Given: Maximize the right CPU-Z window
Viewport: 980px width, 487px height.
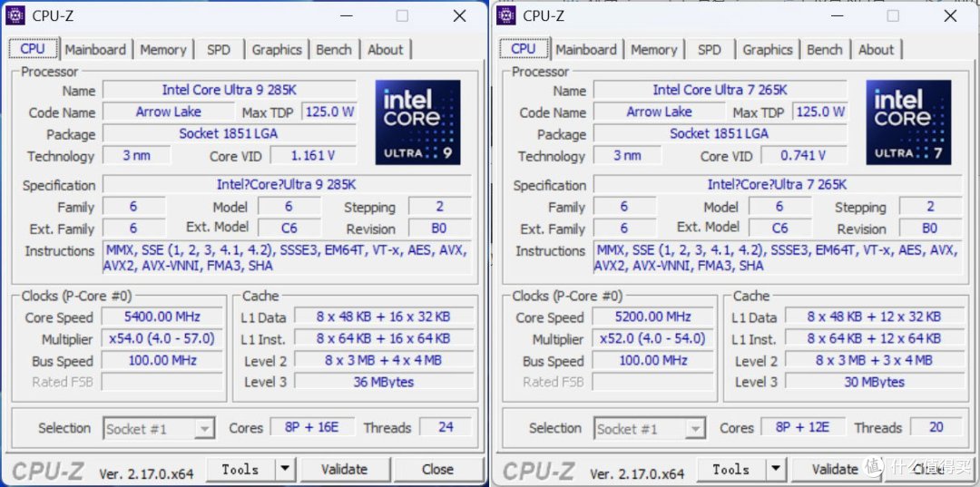Looking at the screenshot, I should click(x=893, y=16).
